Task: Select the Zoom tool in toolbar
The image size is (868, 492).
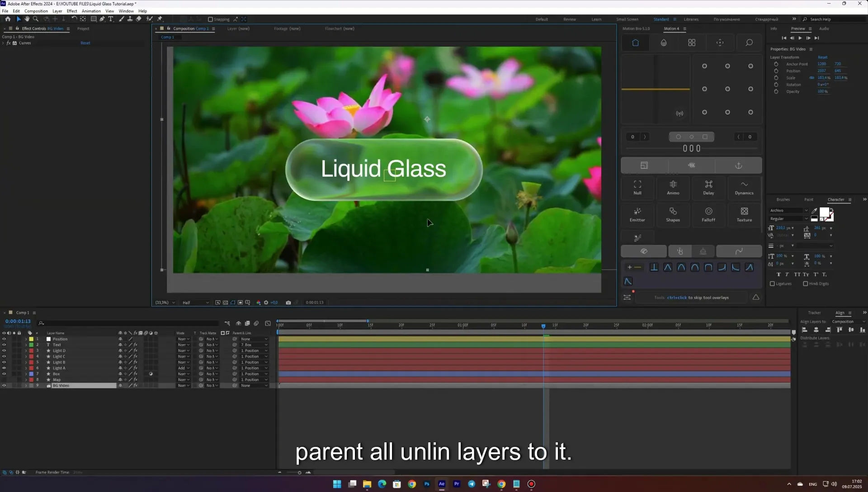Action: [36, 19]
